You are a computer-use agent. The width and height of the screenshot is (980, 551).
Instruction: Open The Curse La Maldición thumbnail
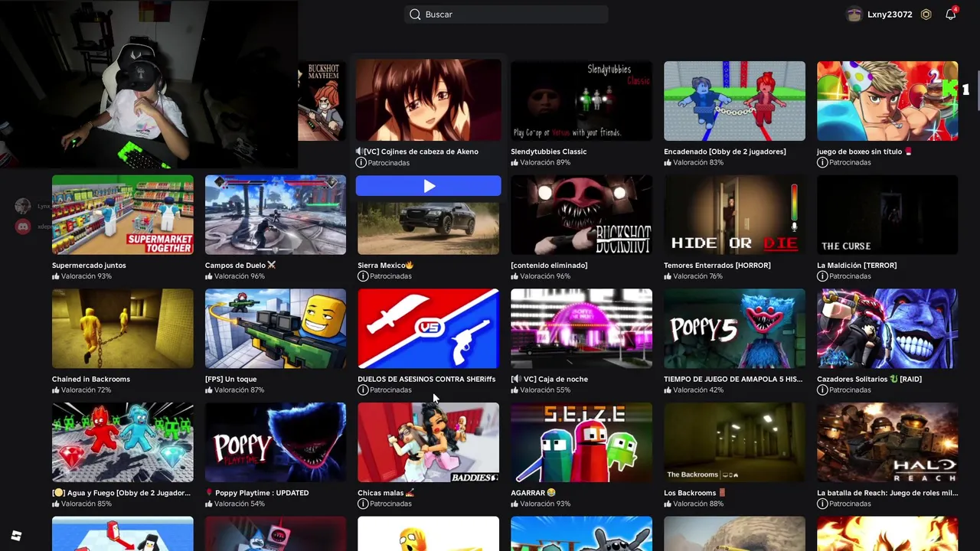coord(887,215)
